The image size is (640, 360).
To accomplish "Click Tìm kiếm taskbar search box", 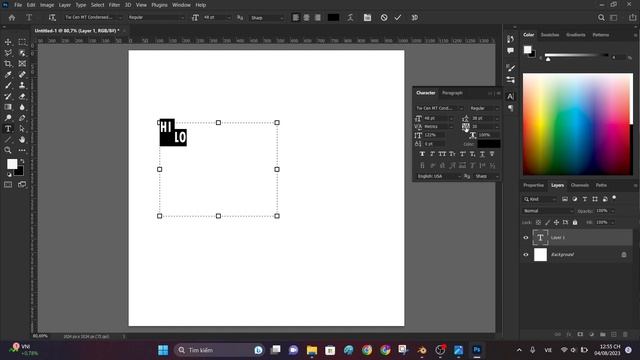I will (219, 350).
